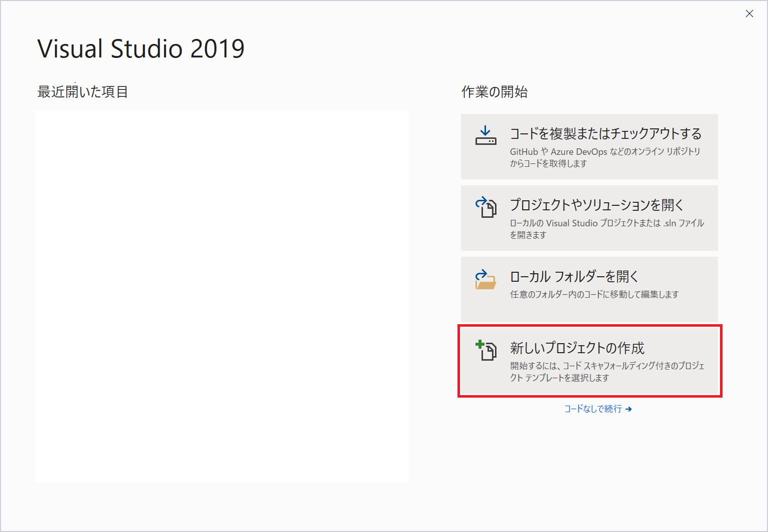Click the 任意のフォルダー内のコードに移動して編集します text
This screenshot has height=532, width=768.
click(594, 294)
